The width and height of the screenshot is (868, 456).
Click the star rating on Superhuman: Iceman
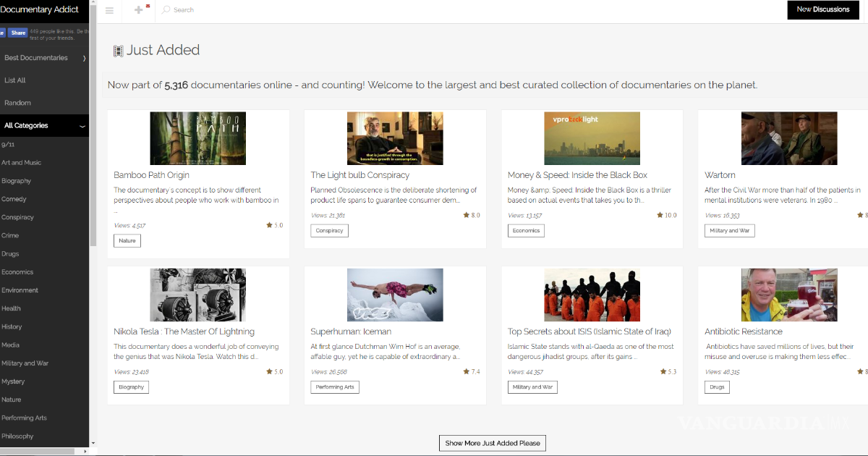pyautogui.click(x=471, y=371)
